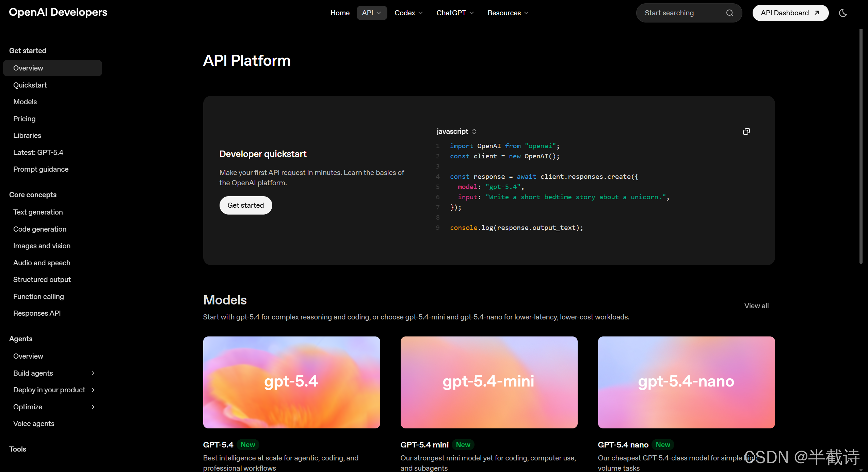Click the search magnifier icon
Screen dimensions: 868x472
coord(729,13)
